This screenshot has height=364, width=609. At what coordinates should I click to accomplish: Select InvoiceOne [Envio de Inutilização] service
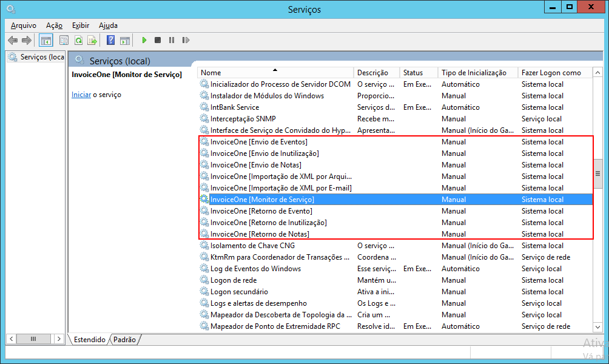coord(395,153)
